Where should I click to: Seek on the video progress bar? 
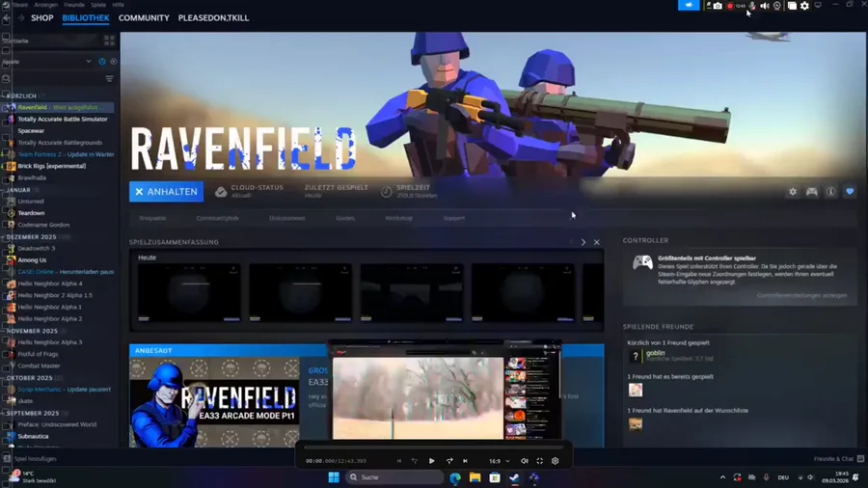coord(434,447)
